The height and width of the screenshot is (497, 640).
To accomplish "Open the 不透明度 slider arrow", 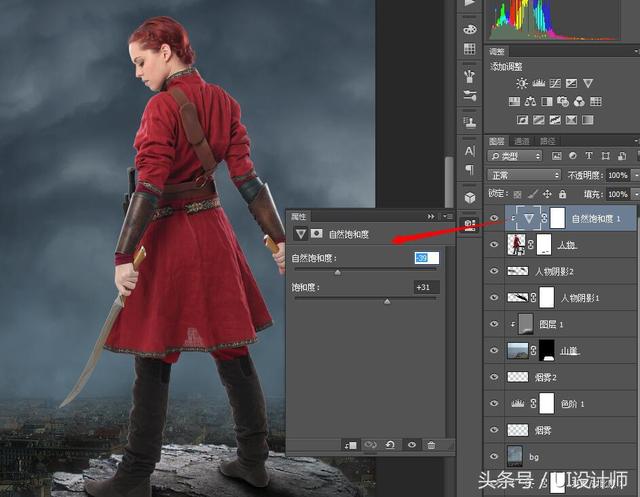I will (636, 175).
